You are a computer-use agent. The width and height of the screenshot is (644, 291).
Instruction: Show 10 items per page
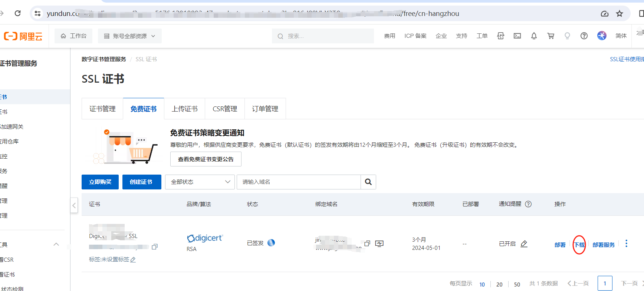click(x=482, y=284)
